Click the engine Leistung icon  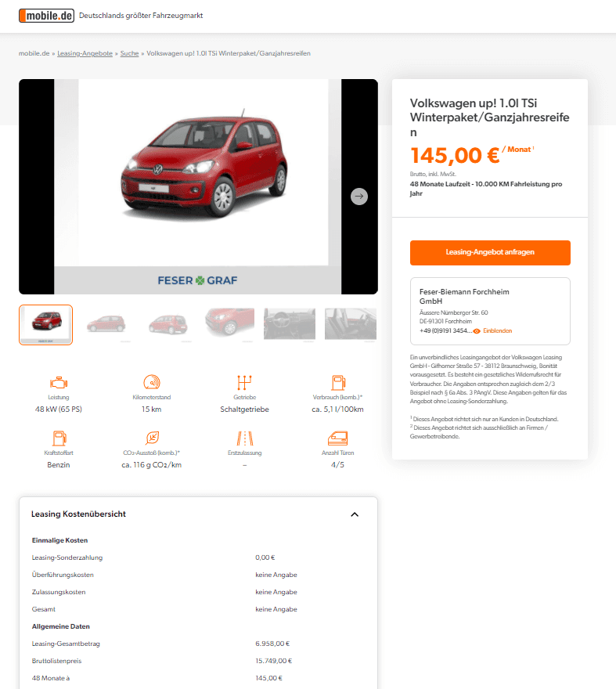click(59, 382)
